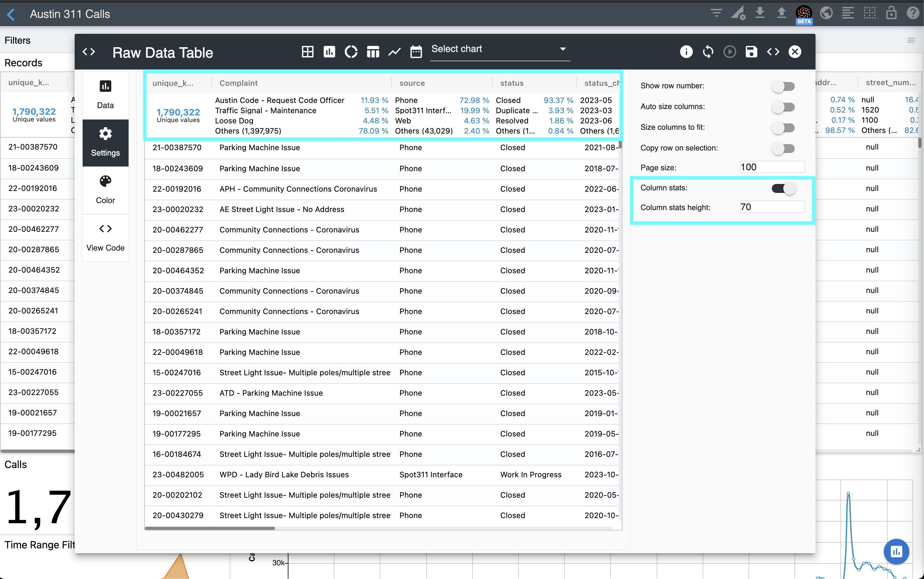Choose the donut chart type icon
This screenshot has width=924, height=579.
351,52
